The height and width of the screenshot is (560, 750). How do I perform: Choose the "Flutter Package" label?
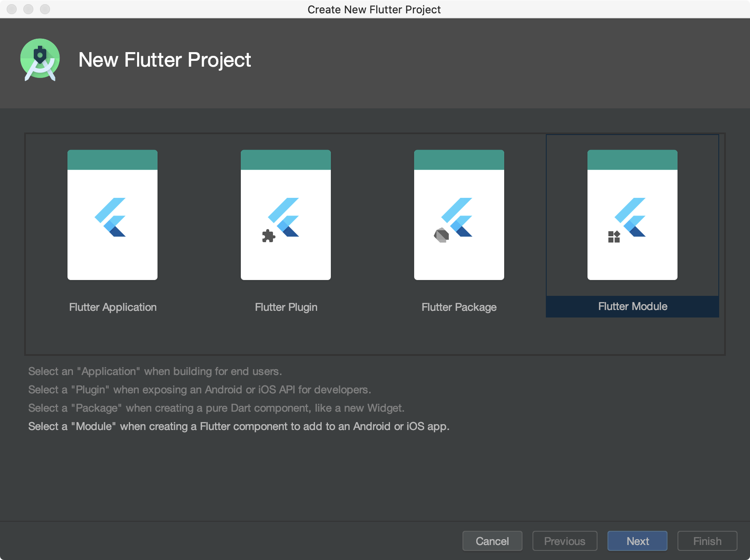(x=459, y=307)
